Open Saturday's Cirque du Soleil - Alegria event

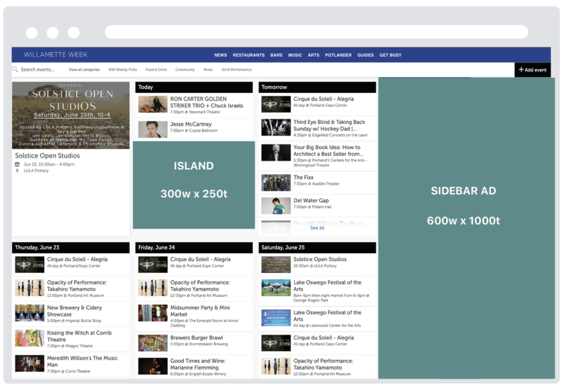tap(323, 338)
